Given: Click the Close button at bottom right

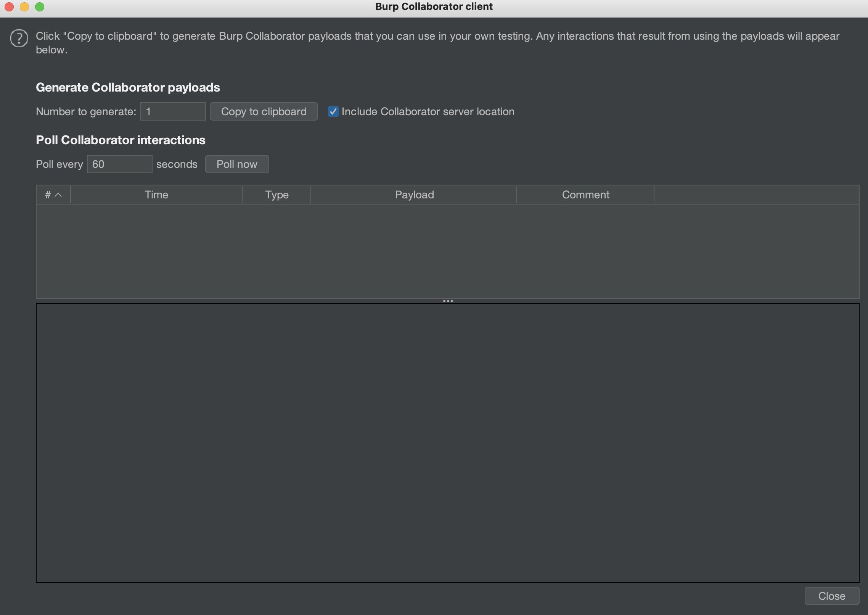Looking at the screenshot, I should pyautogui.click(x=832, y=596).
